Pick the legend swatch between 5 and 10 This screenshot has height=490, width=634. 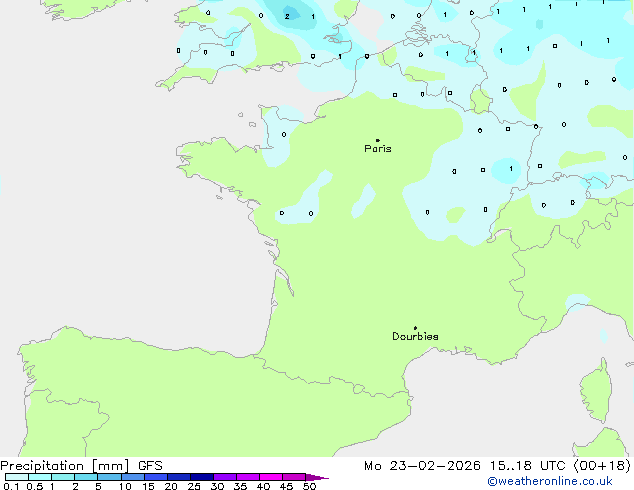pyautogui.click(x=110, y=477)
